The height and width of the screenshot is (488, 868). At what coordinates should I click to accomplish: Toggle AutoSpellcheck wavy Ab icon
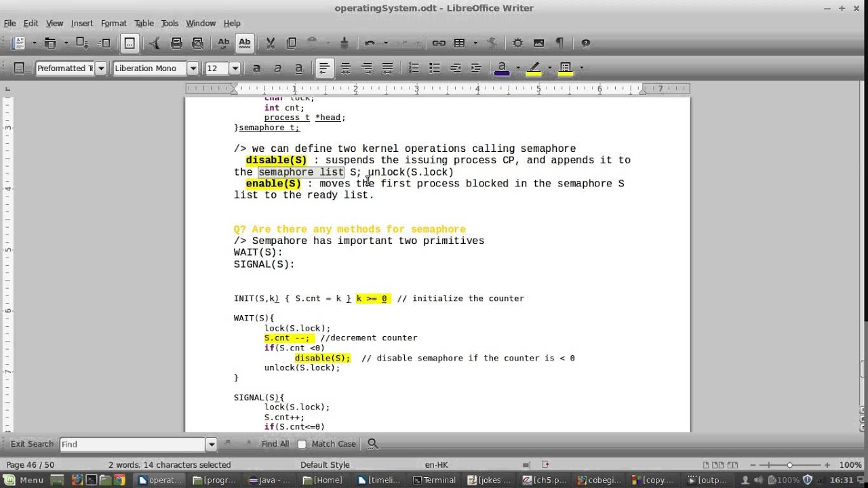245,43
